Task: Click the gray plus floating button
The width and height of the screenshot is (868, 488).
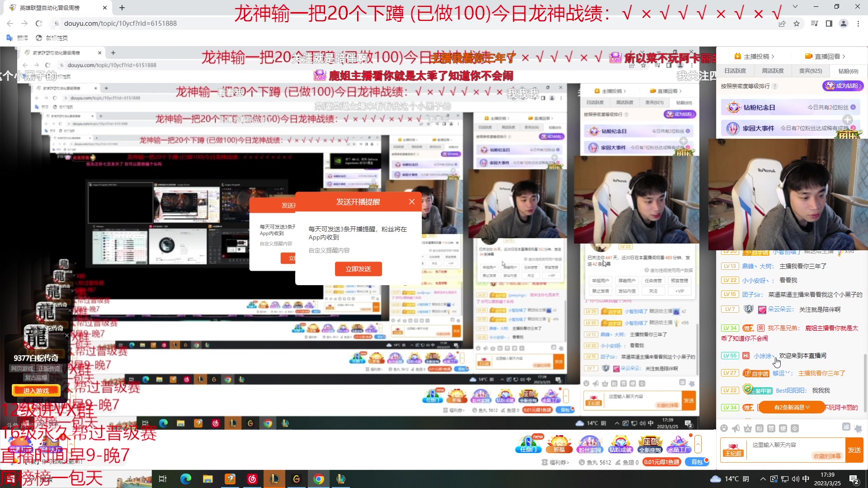Action: [848, 120]
